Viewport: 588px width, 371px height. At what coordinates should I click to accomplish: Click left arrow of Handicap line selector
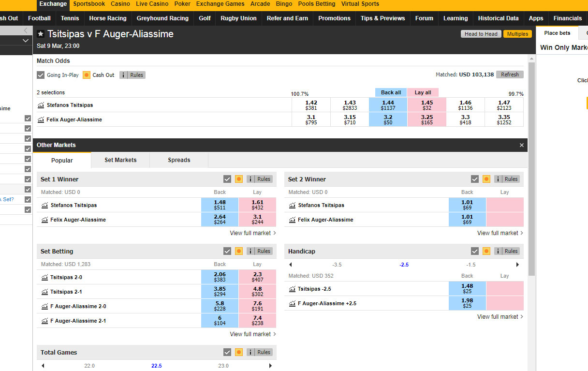[x=291, y=265]
